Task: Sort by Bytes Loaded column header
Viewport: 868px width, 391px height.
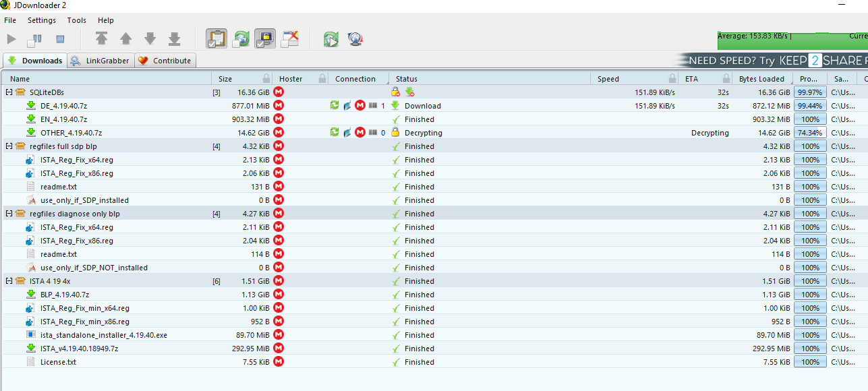Action: pyautogui.click(x=761, y=79)
